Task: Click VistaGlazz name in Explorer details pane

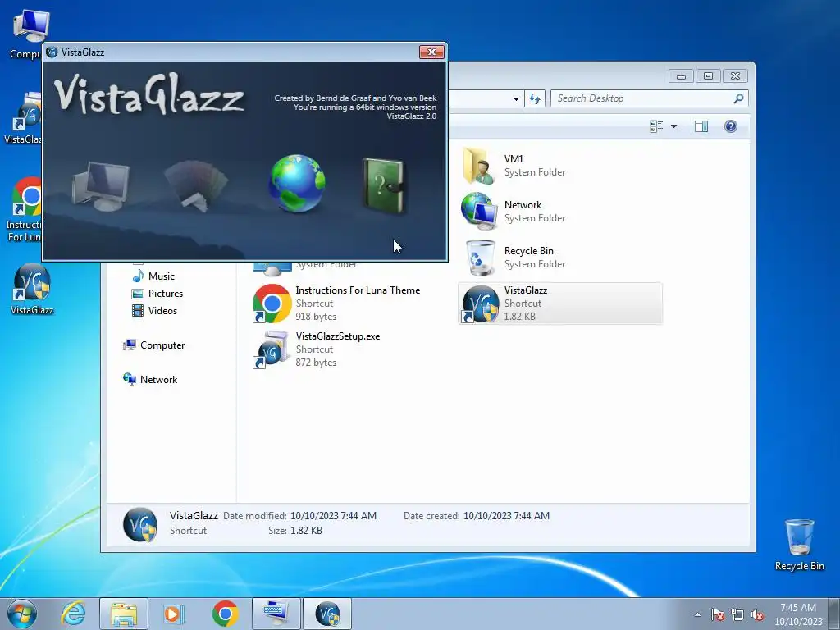Action: pos(194,515)
